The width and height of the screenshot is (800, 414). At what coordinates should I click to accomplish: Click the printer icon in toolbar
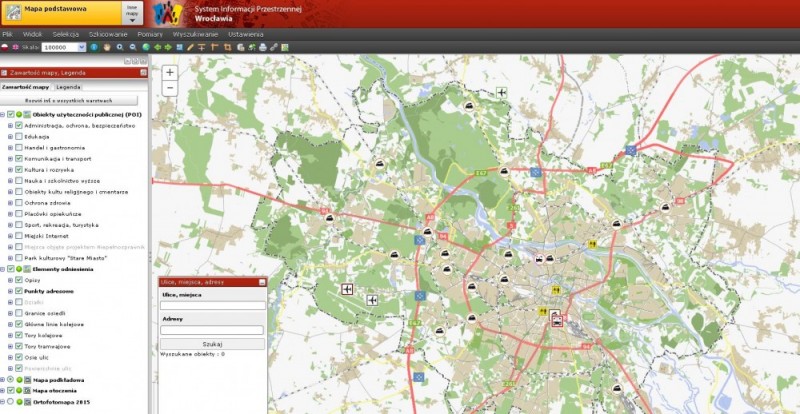263,47
